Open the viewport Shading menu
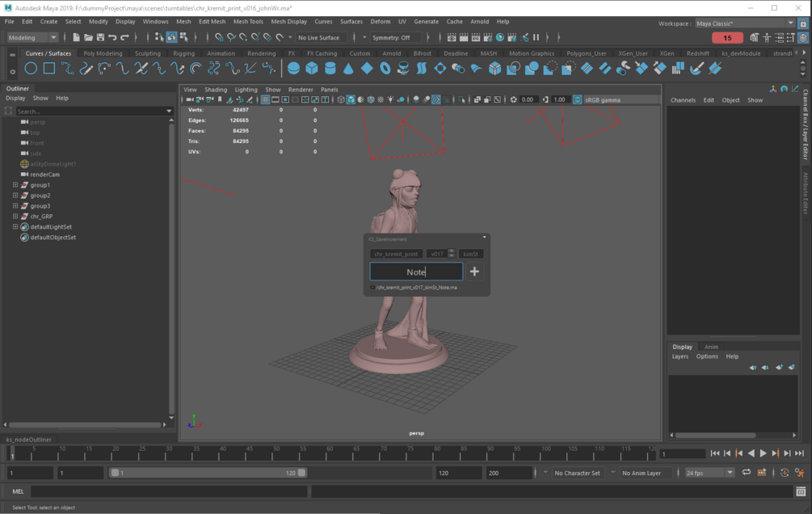This screenshot has width=812, height=514. pos(216,90)
